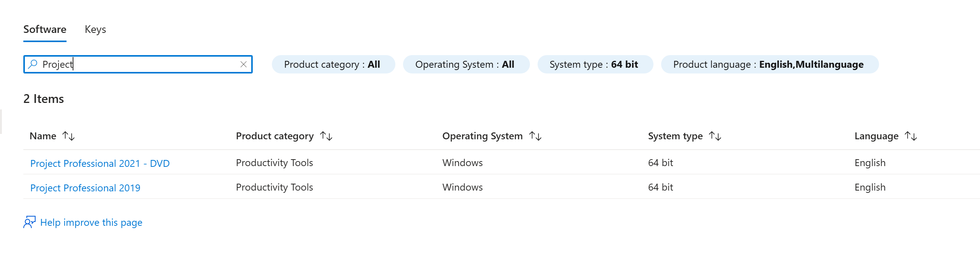The height and width of the screenshot is (256, 980).
Task: Click the Project search input field
Action: 138,64
